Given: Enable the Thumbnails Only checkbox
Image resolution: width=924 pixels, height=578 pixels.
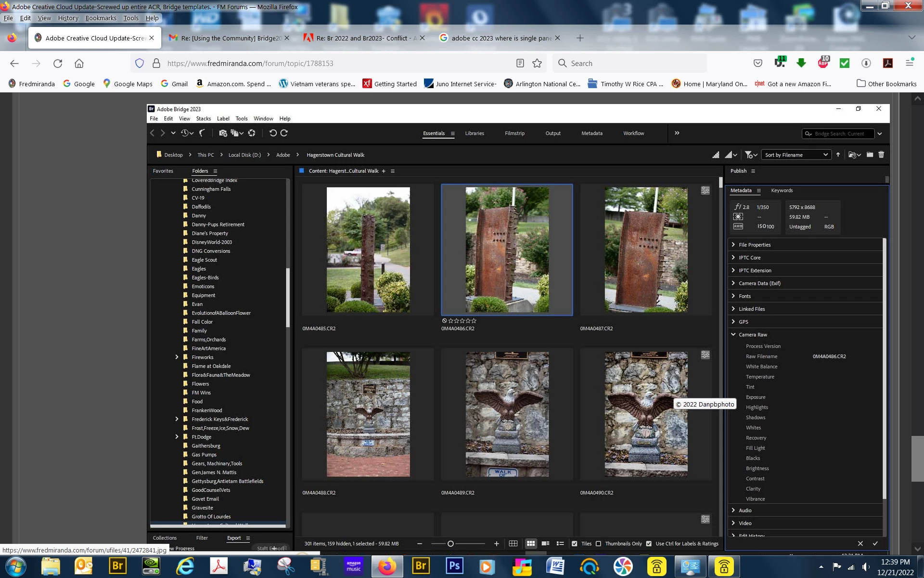Looking at the screenshot, I should (x=598, y=543).
